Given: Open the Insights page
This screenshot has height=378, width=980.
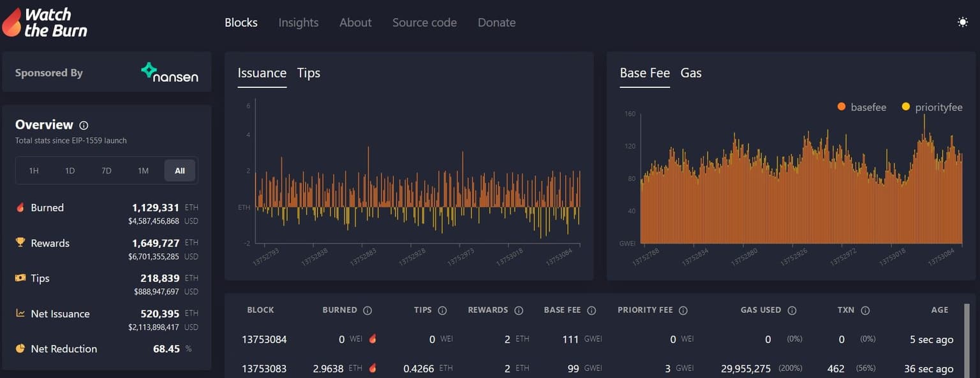Looking at the screenshot, I should click(x=298, y=22).
